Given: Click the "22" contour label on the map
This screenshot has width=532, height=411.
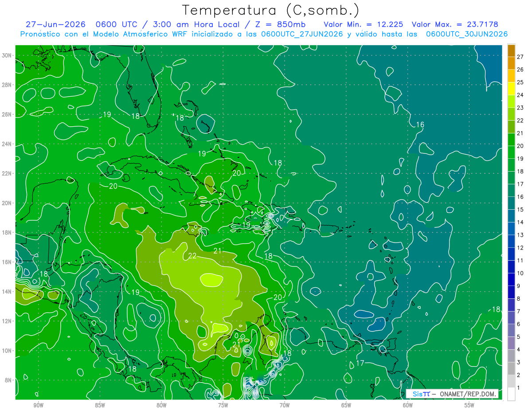Looking at the screenshot, I should pos(192,256).
